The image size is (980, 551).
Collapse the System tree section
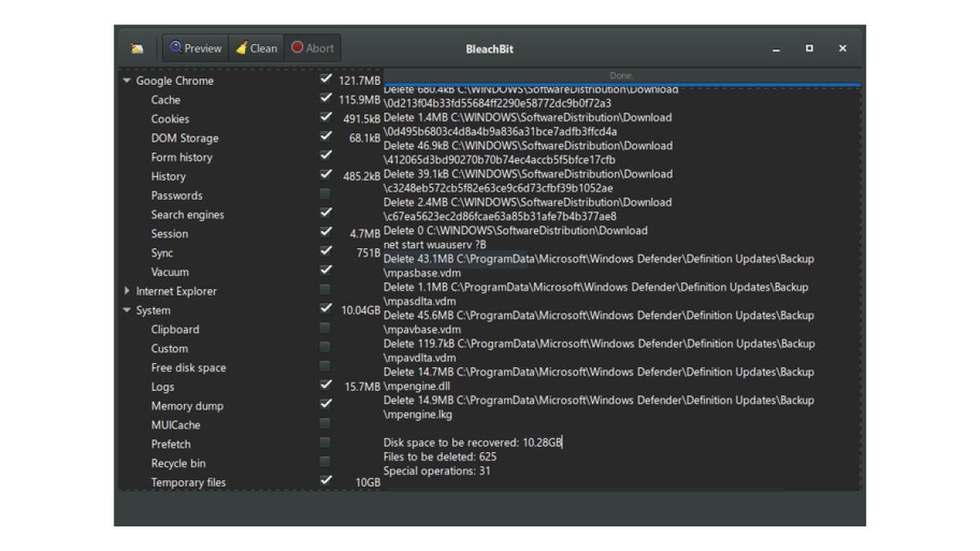point(127,310)
